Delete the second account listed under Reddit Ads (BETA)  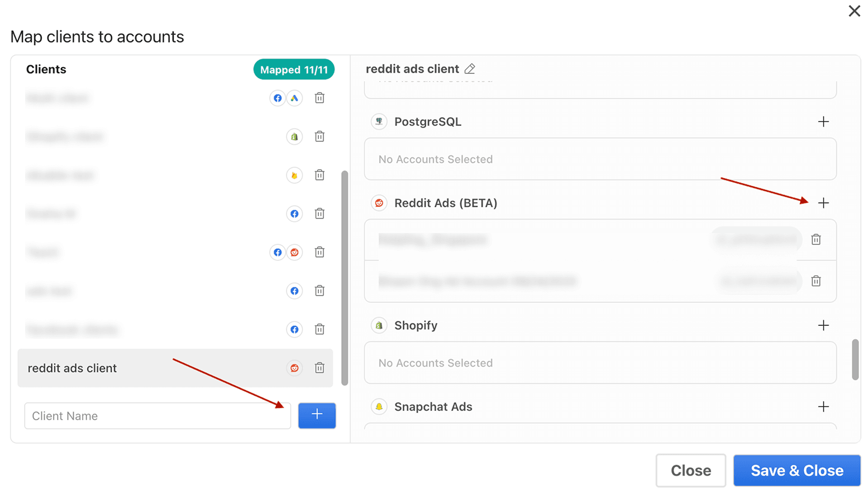point(816,281)
